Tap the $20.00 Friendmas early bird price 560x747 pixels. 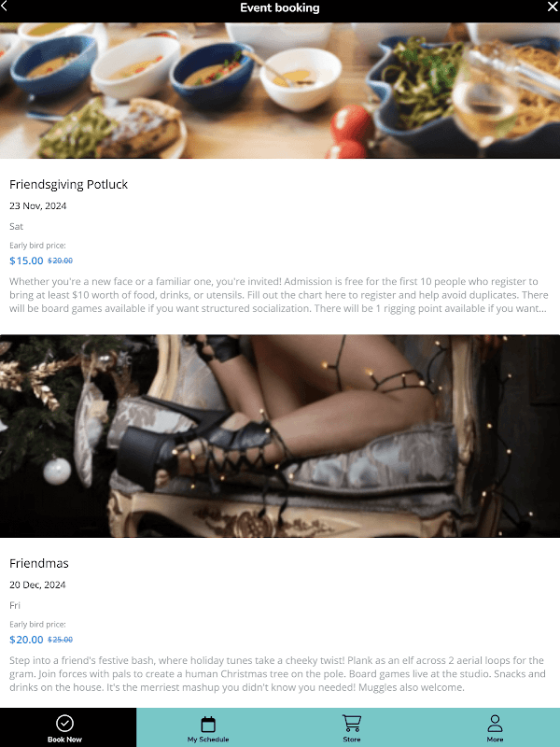(x=26, y=640)
